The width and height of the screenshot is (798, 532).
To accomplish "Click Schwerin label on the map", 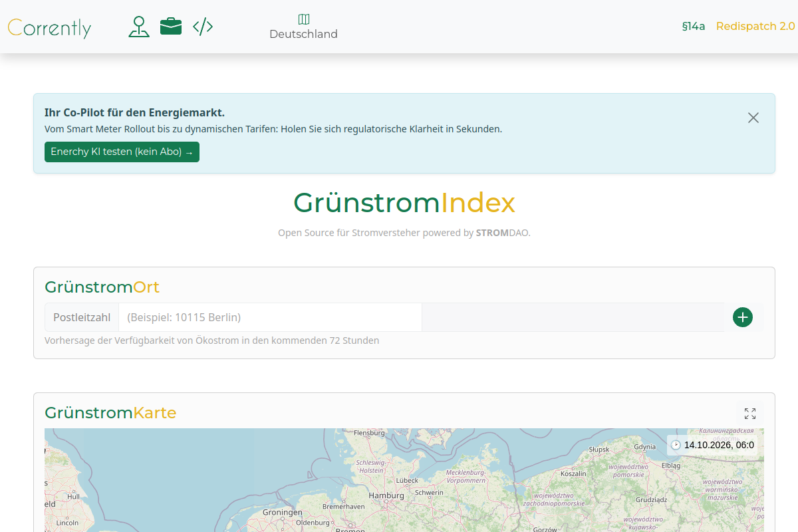I will 429,493.
